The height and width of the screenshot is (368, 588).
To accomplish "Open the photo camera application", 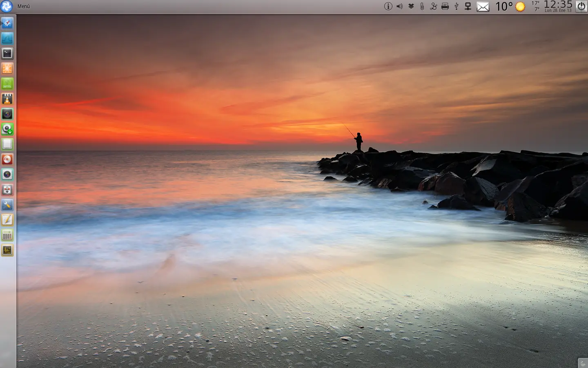I will click(7, 114).
